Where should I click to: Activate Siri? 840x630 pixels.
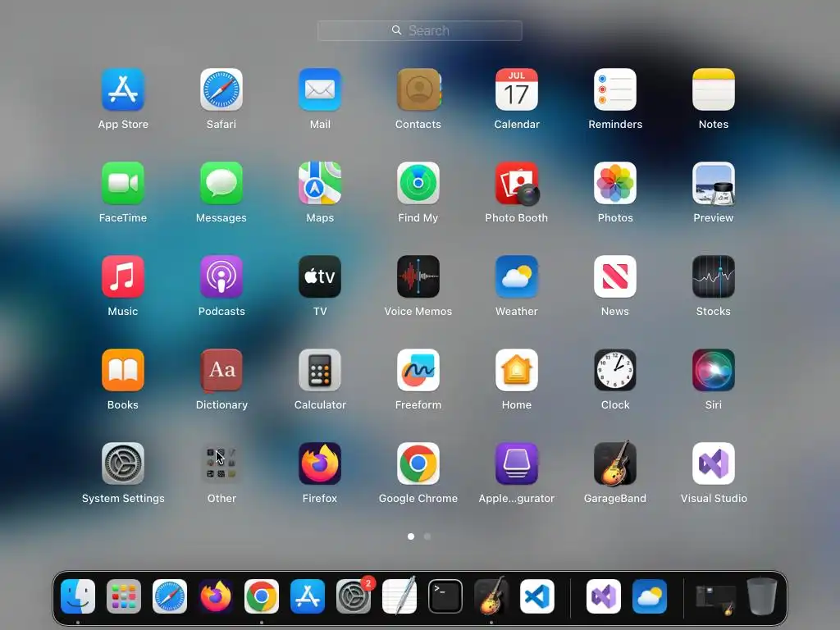[x=714, y=370]
